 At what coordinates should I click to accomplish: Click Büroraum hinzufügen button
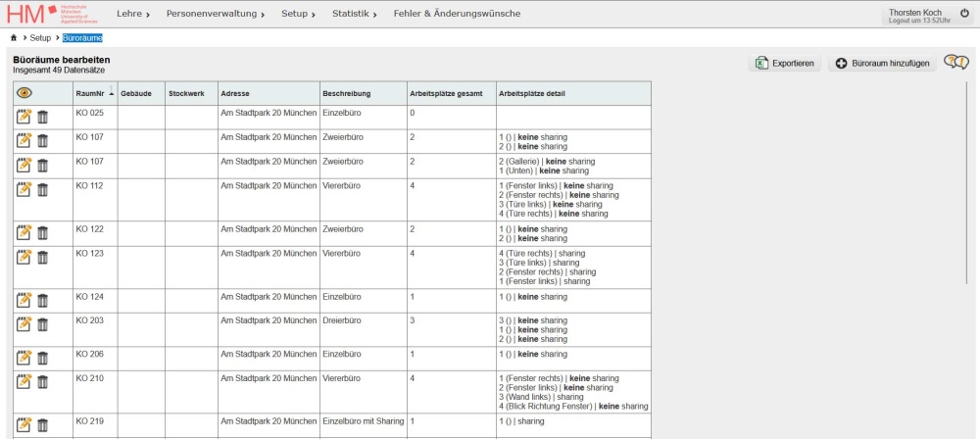coord(882,64)
